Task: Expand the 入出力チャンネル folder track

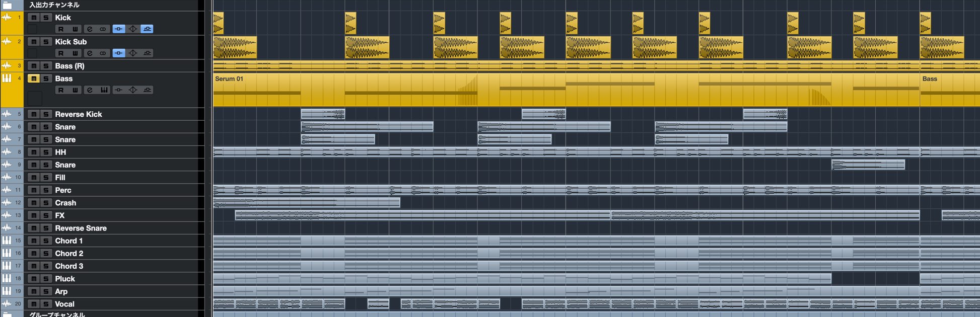Action: click(7, 5)
